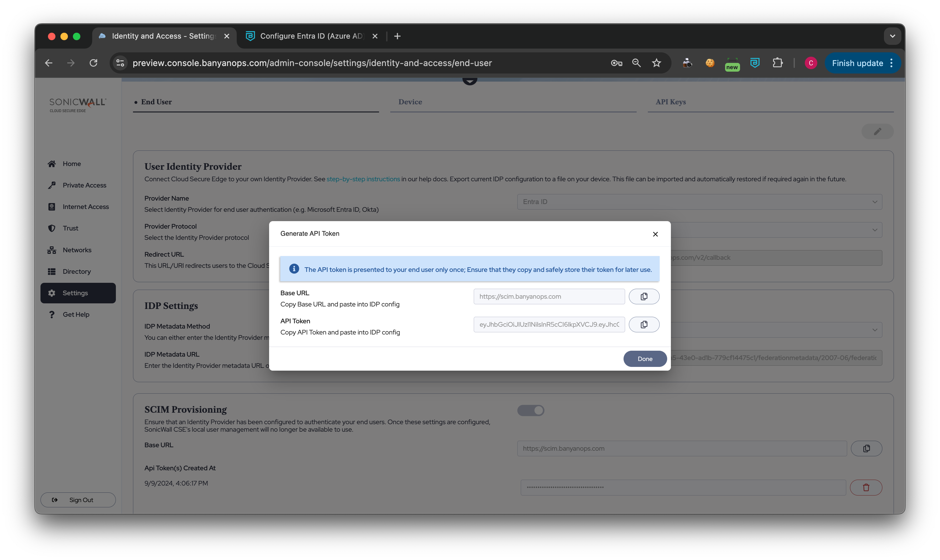940x560 pixels.
Task: Click the API Token text field
Action: point(549,325)
